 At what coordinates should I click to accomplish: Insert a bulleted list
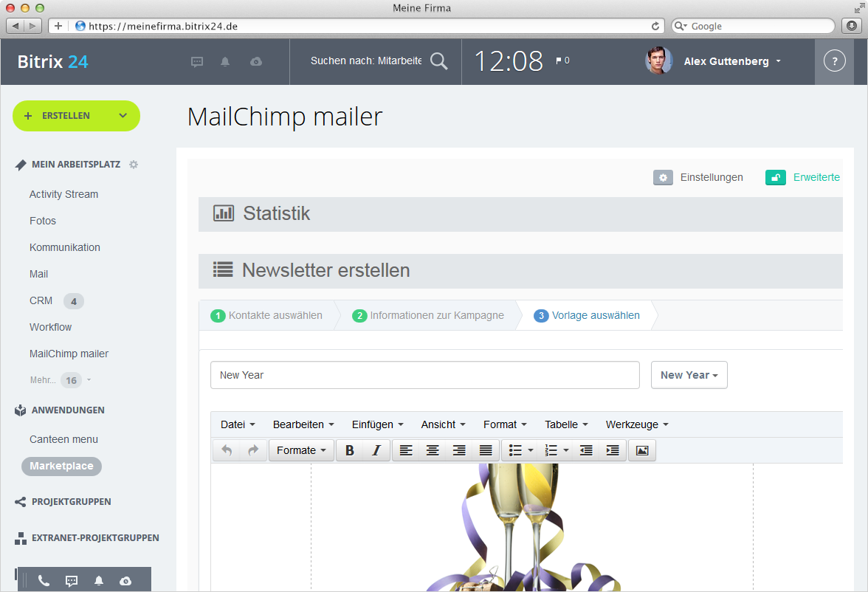tap(515, 450)
